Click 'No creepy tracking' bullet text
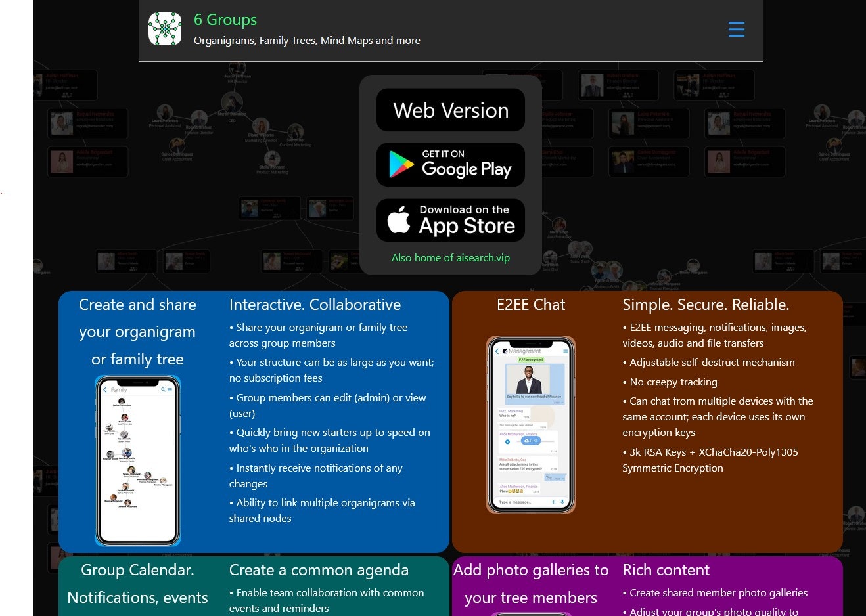The height and width of the screenshot is (616, 866). click(x=670, y=382)
